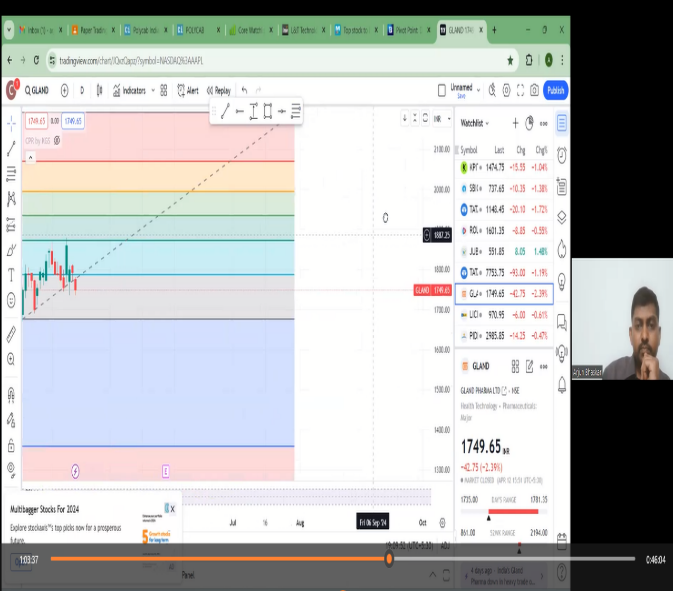
Task: Open the Unnamed layout dropdown
Action: [478, 90]
